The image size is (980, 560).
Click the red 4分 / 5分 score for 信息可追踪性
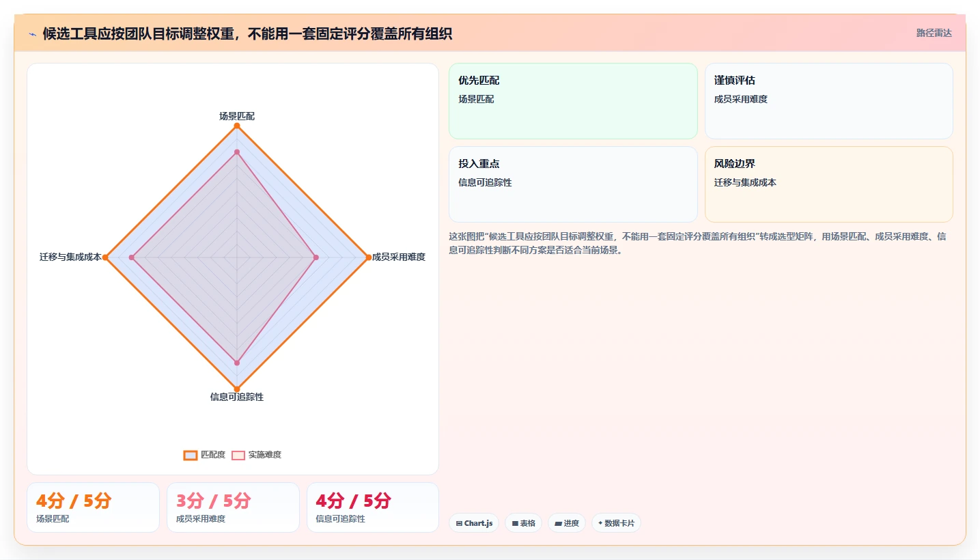pyautogui.click(x=354, y=501)
